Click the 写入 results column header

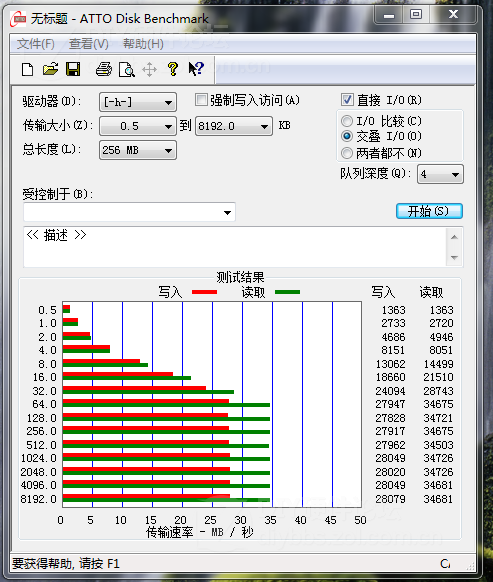[x=383, y=292]
